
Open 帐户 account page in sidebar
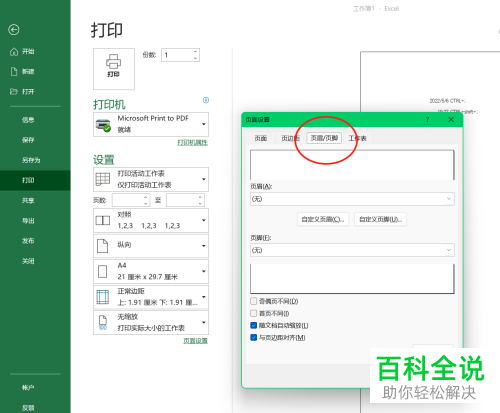coord(28,387)
